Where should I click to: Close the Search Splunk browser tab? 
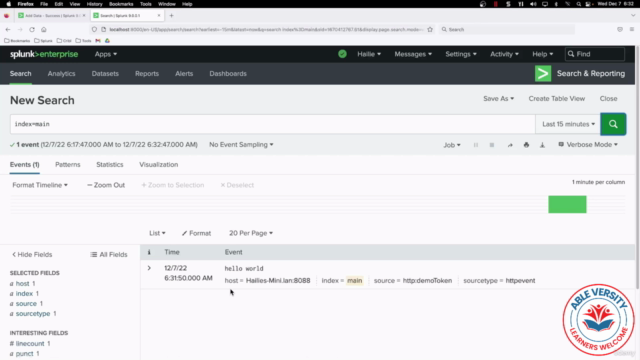coord(159,16)
